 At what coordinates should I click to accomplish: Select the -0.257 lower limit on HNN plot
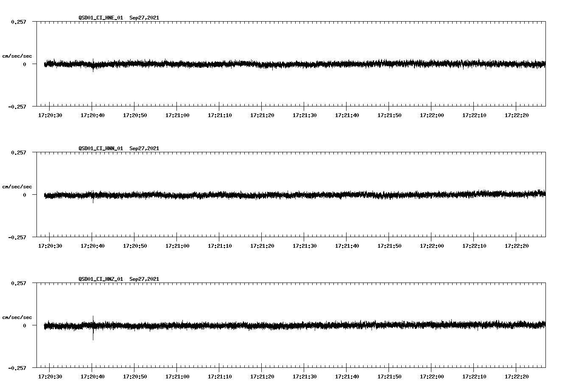coord(17,237)
